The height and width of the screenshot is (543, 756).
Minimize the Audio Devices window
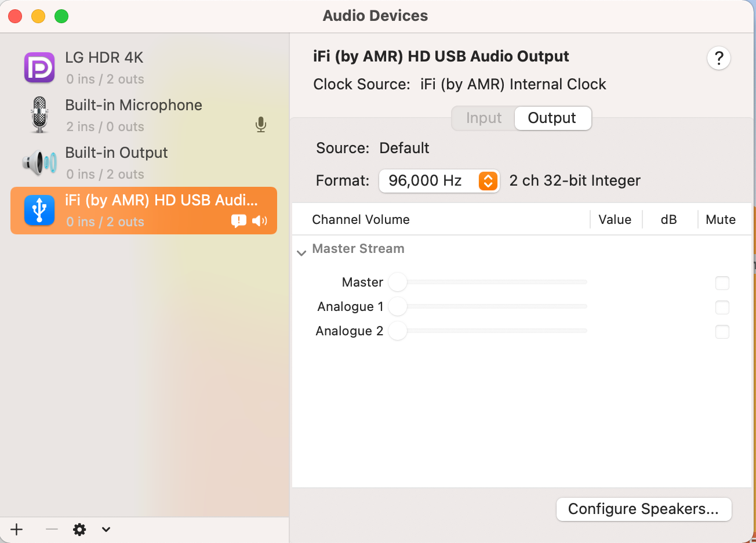[38, 16]
